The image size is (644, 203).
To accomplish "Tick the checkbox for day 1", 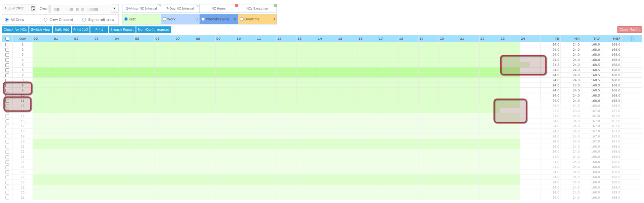I will (7, 44).
